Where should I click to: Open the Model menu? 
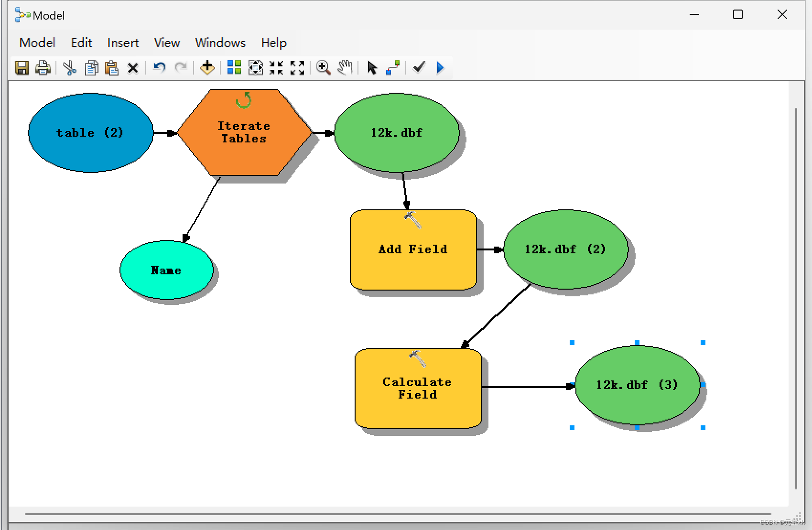37,43
